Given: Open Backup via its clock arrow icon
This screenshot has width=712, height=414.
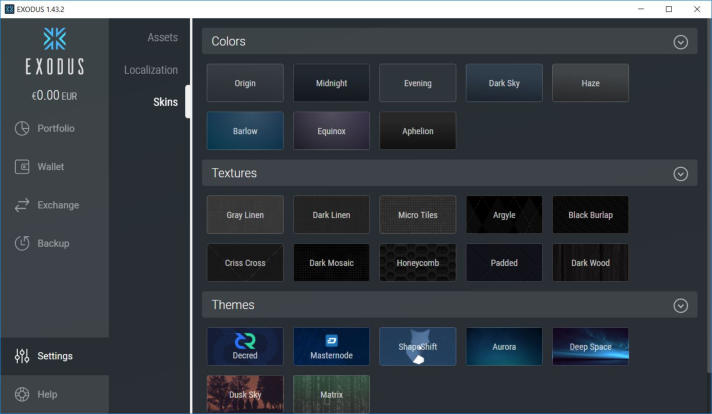Looking at the screenshot, I should click(22, 243).
